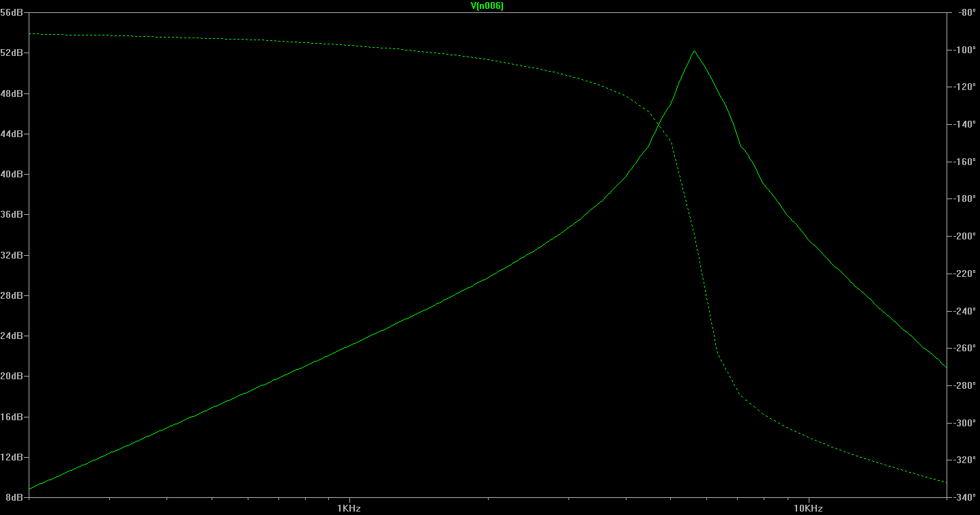Click the 24dB left axis label
This screenshot has height=515, width=980.
click(x=12, y=336)
